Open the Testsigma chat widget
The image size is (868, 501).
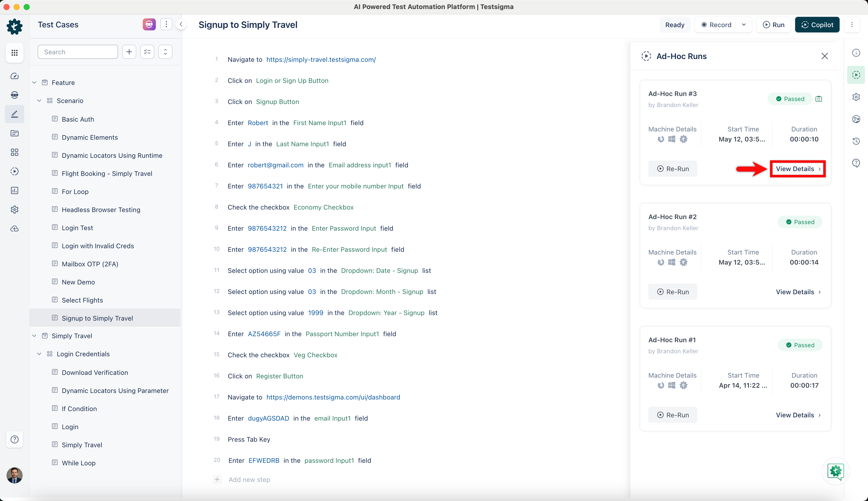coord(836,471)
